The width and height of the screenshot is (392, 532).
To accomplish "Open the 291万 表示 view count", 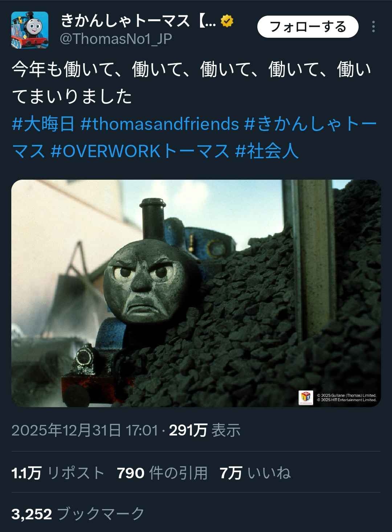I will [x=205, y=430].
